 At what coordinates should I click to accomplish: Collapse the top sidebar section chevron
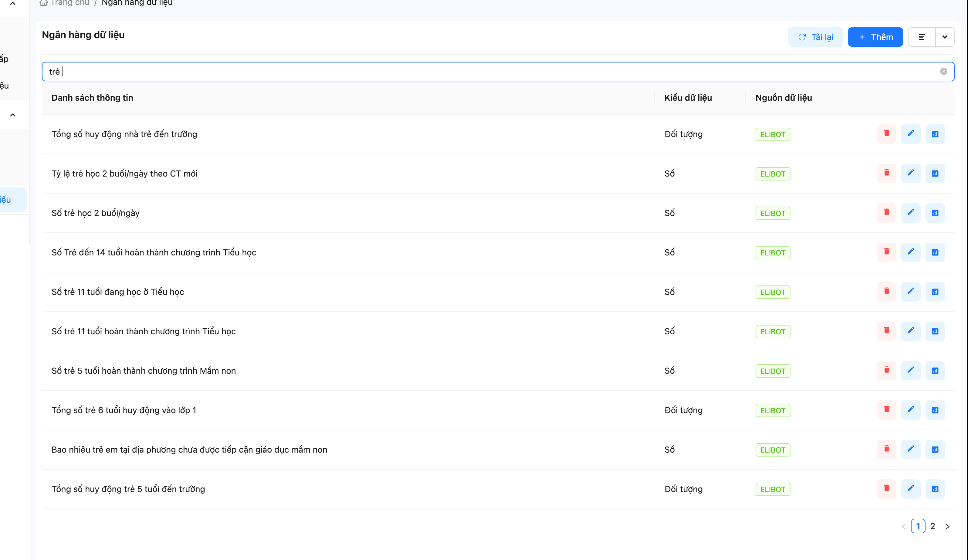(13, 4)
